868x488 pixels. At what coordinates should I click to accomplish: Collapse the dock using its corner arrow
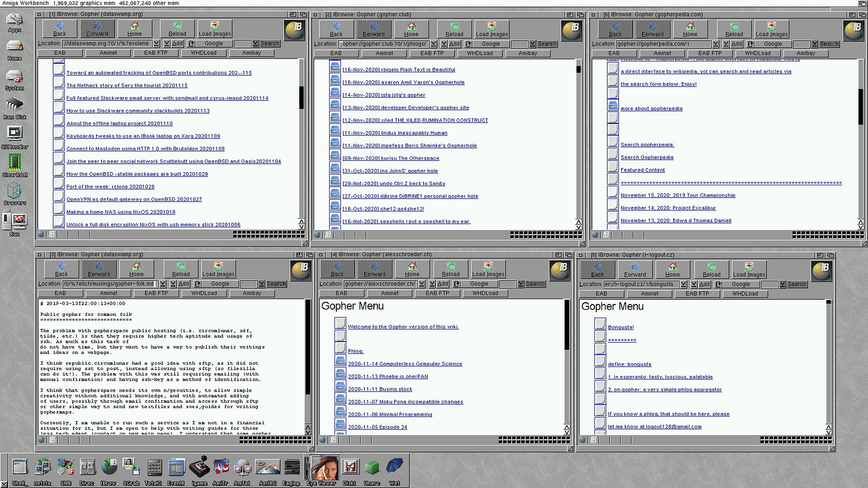tap(4, 483)
